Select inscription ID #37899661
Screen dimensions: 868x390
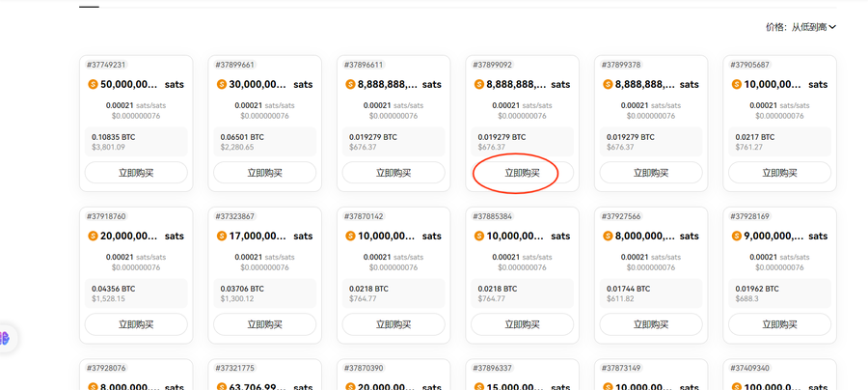(x=234, y=65)
